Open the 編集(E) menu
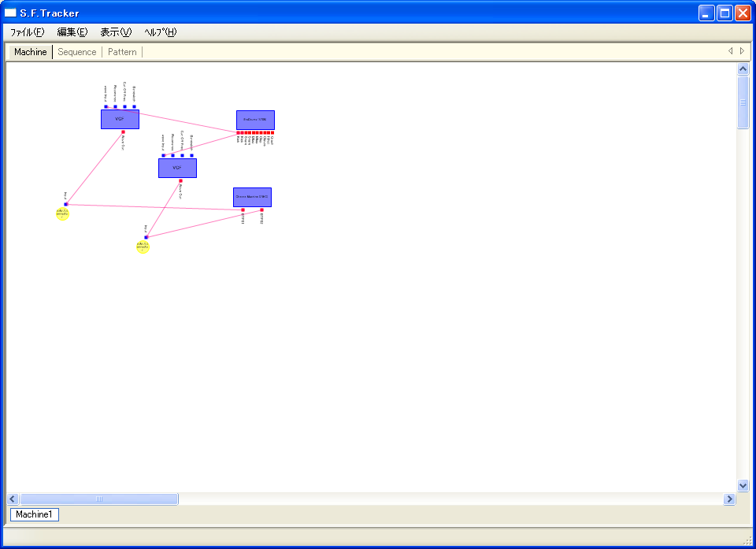Image resolution: width=756 pixels, height=549 pixels. tap(72, 32)
